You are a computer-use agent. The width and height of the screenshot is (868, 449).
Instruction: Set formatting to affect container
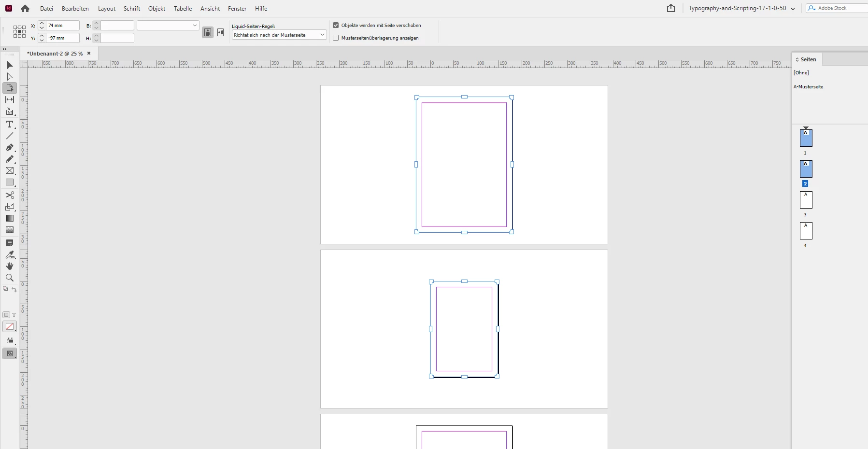(6, 315)
